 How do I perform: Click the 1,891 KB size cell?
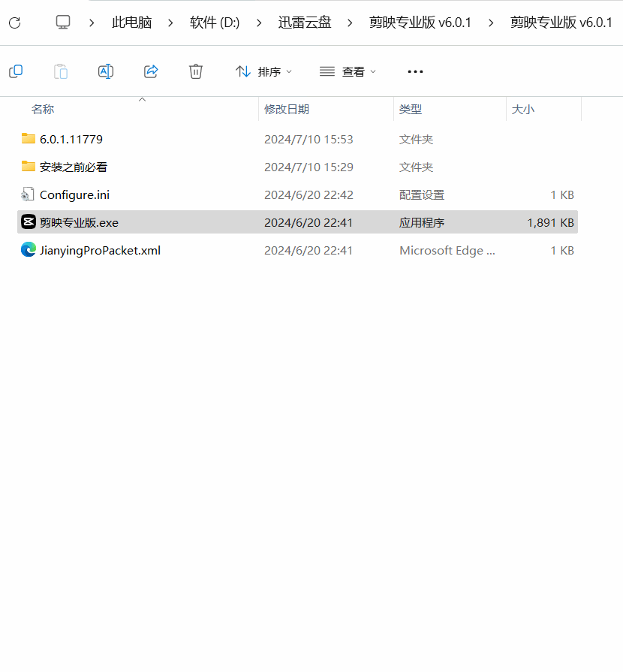tap(551, 223)
